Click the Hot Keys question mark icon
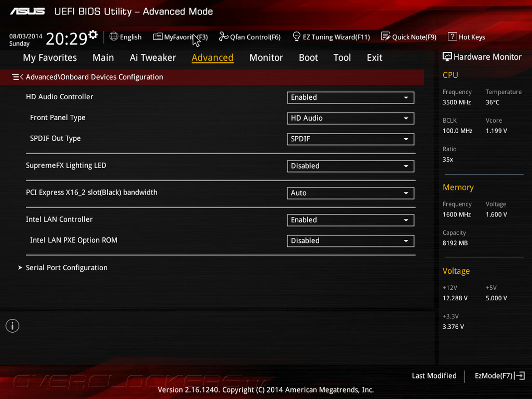Screen dimensions: 532x399 [x=452, y=36]
